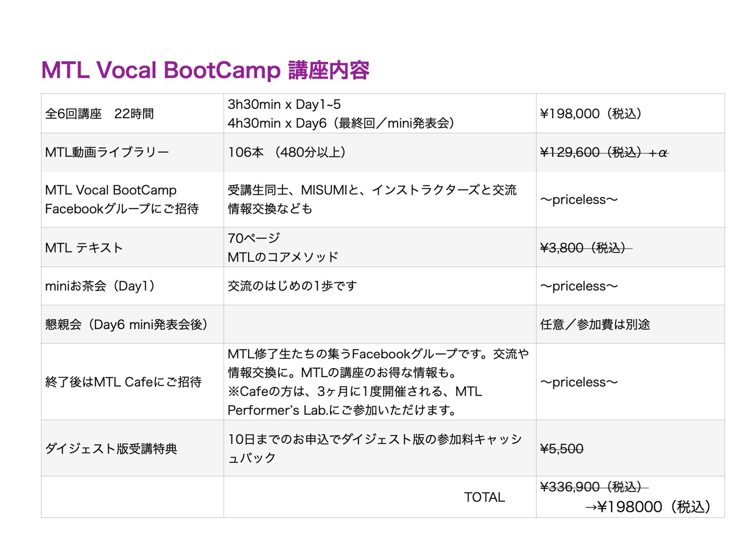Click '~priceless~' in the miniお茶会 row
The image size is (756, 552).
(579, 286)
